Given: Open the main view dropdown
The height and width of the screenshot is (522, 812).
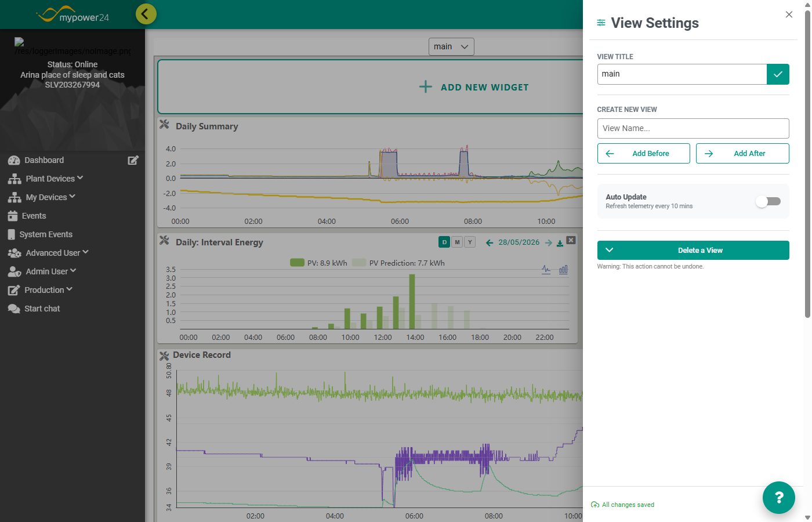Looking at the screenshot, I should [451, 46].
